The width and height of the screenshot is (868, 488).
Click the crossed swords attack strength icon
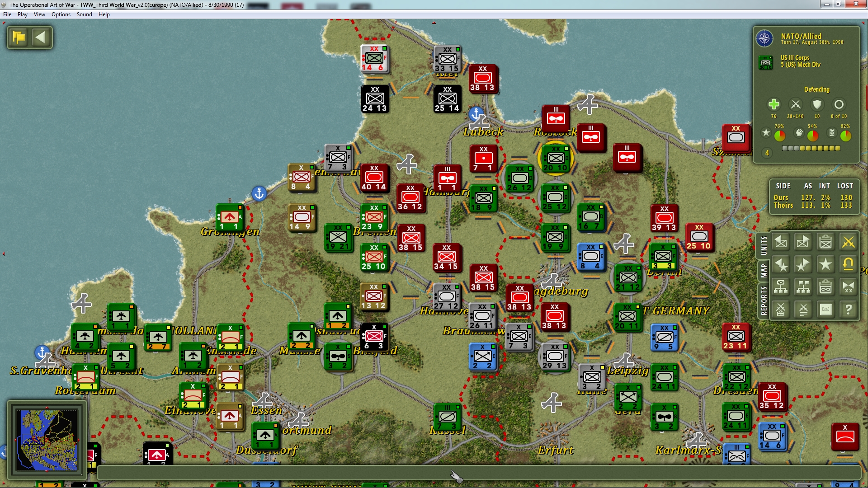795,104
